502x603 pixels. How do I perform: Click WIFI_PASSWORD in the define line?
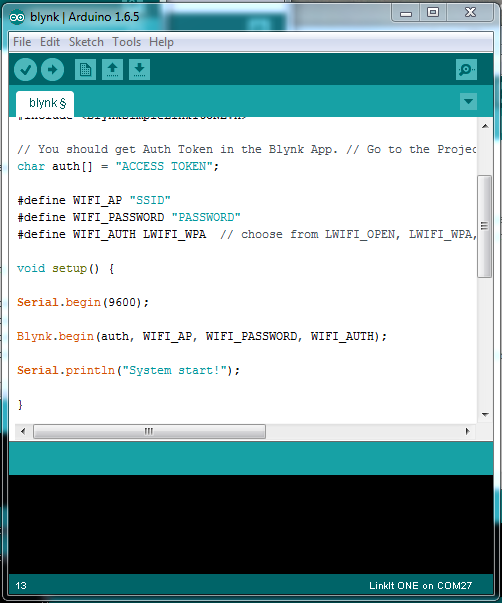[x=118, y=217]
